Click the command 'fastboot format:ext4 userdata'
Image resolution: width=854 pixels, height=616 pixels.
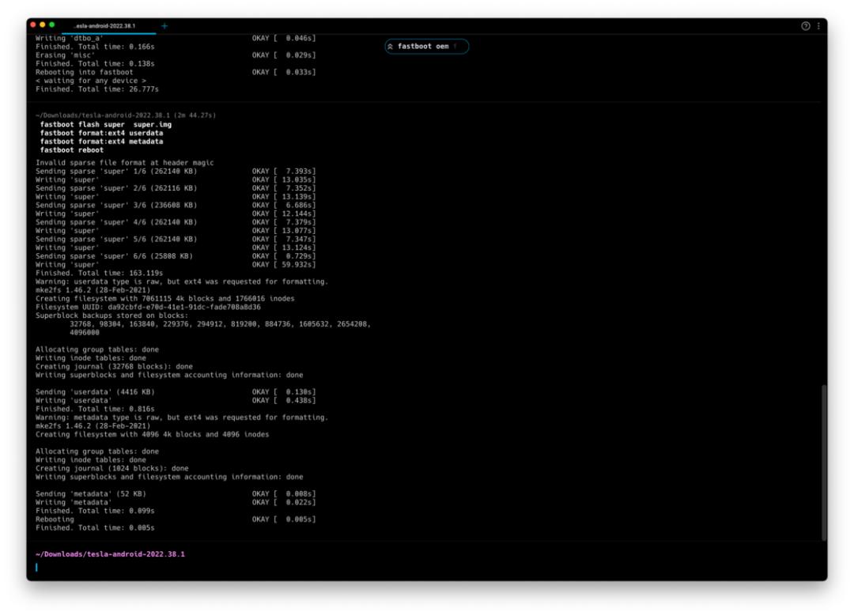coord(101,133)
